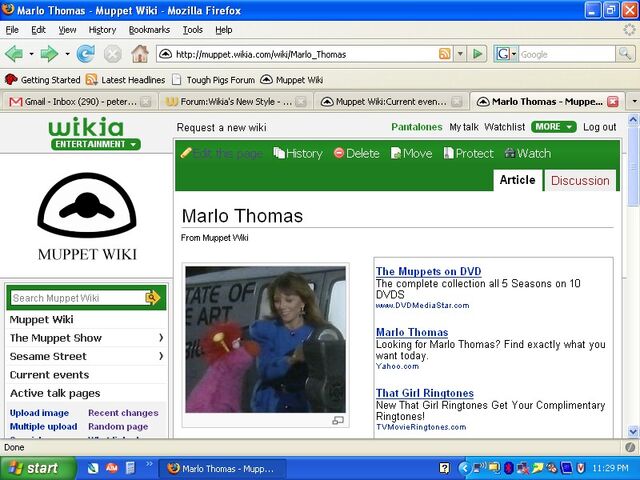Switch to the Gmail Inbox tab

tap(78, 102)
